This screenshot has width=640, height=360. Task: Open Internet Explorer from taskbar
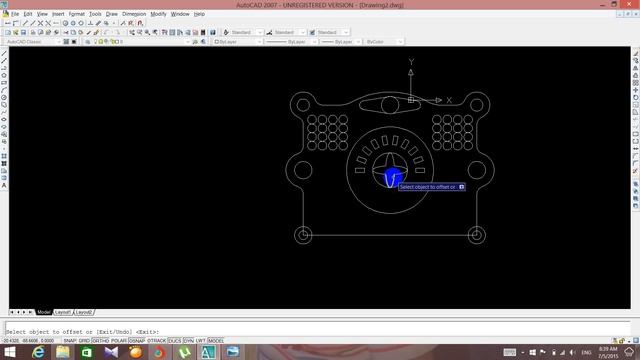coord(38,352)
